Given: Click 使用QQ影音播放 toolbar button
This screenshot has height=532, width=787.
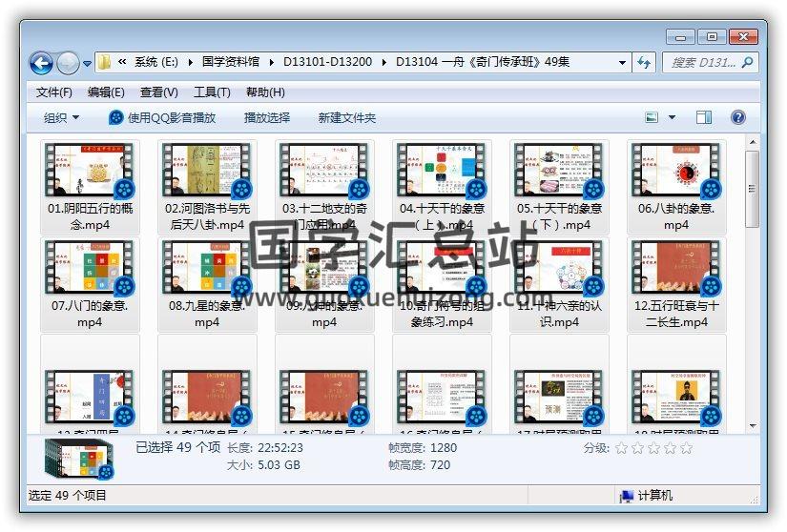Looking at the screenshot, I should coord(162,118).
